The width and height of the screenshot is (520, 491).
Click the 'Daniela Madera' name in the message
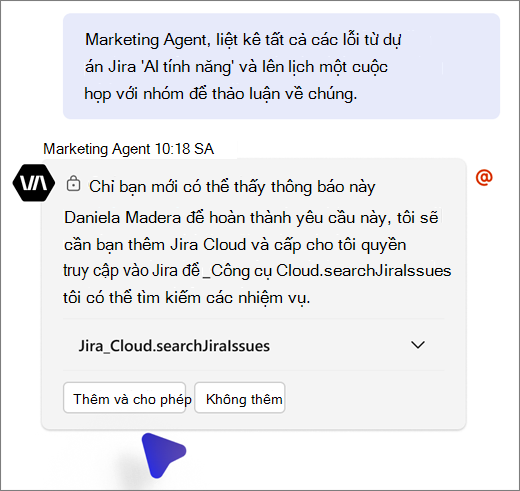pyautogui.click(x=122, y=218)
